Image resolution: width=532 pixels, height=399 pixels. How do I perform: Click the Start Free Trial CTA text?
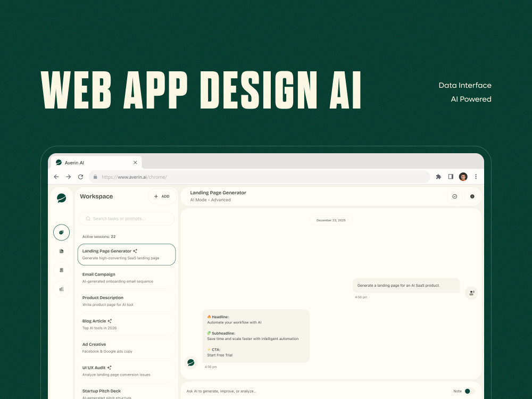tap(220, 355)
